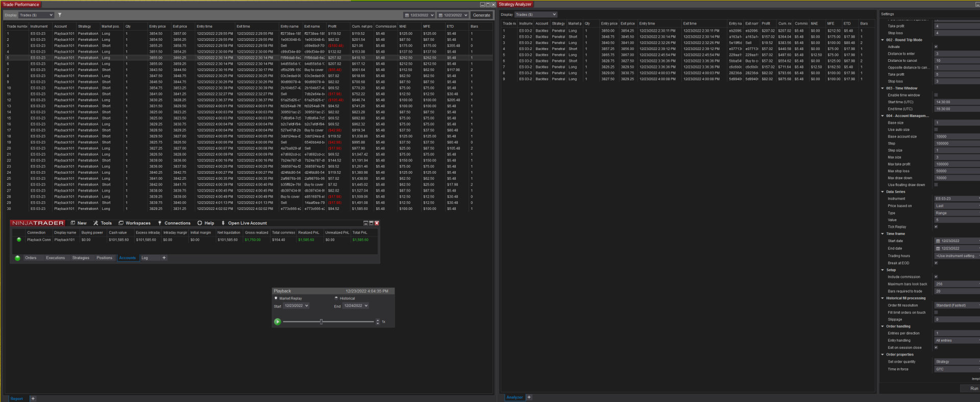Click the calendar icon in Start date field
The width and height of the screenshot is (980, 402).
point(938,241)
